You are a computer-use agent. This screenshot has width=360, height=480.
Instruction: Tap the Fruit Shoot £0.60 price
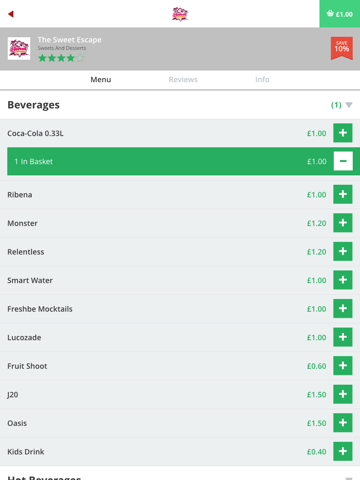[317, 366]
